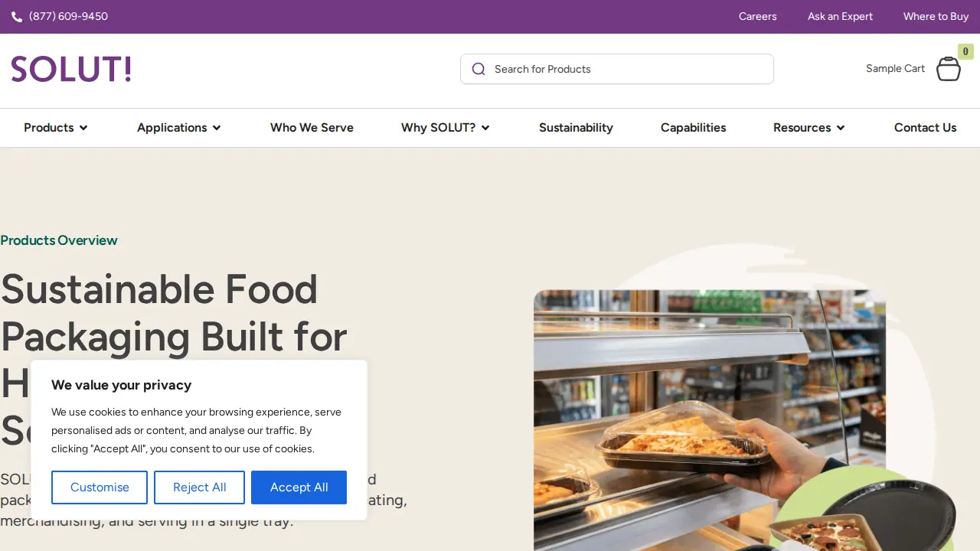Focus the Search for Products field
Image resolution: width=980 pixels, height=551 pixels.
[617, 69]
